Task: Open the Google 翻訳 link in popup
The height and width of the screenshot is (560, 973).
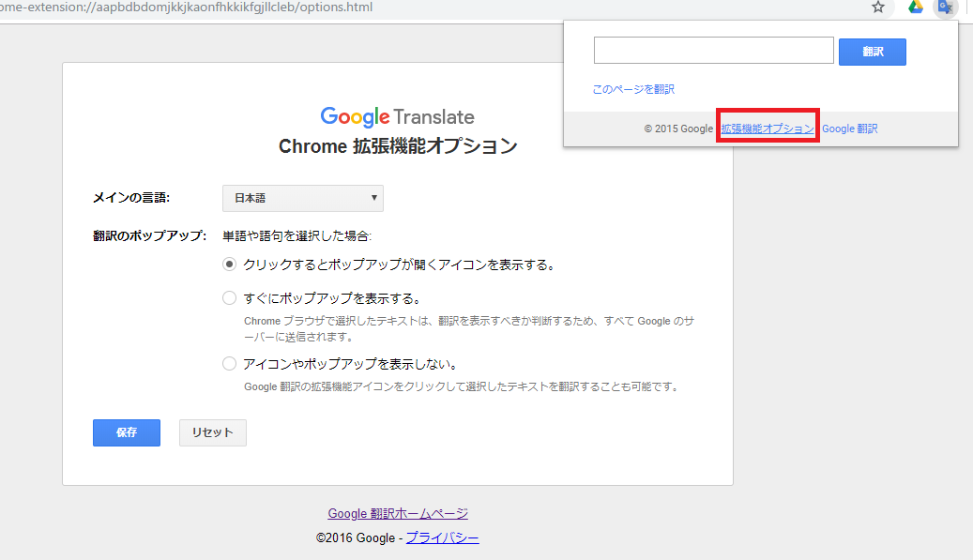Action: [849, 129]
